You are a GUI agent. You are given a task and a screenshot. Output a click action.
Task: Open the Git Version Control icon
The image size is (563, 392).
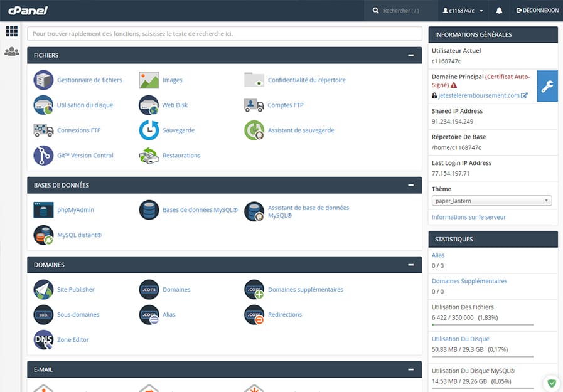pos(43,156)
